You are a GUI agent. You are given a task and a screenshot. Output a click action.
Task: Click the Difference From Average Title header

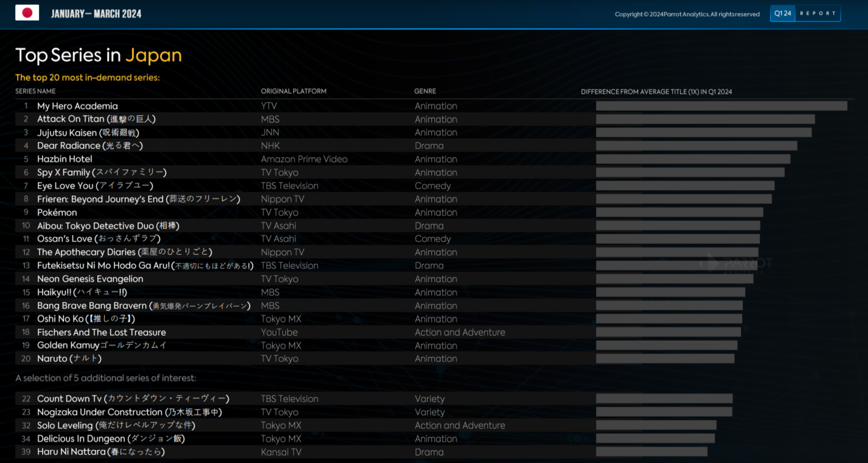656,92
